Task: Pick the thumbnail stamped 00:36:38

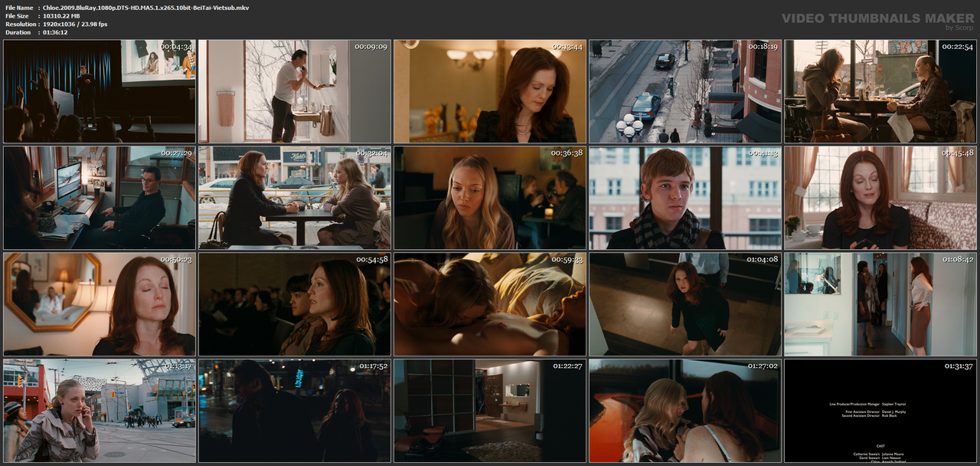Action: pyautogui.click(x=490, y=198)
